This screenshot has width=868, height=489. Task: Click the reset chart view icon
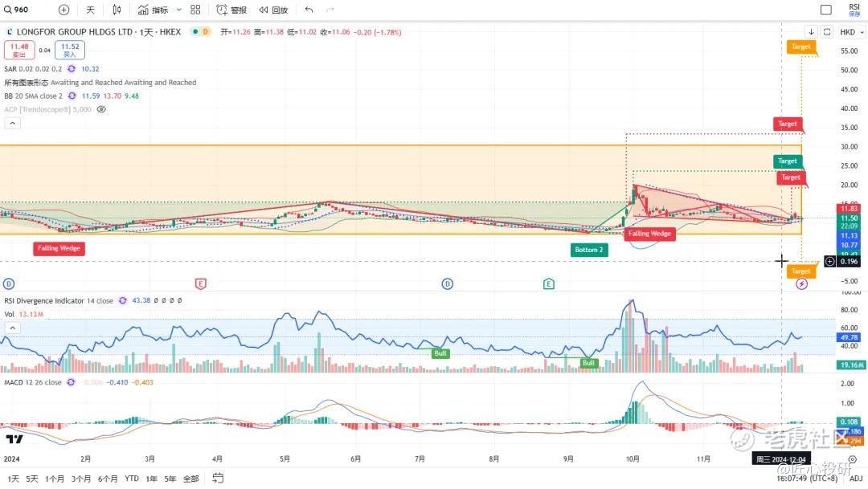tap(826, 32)
